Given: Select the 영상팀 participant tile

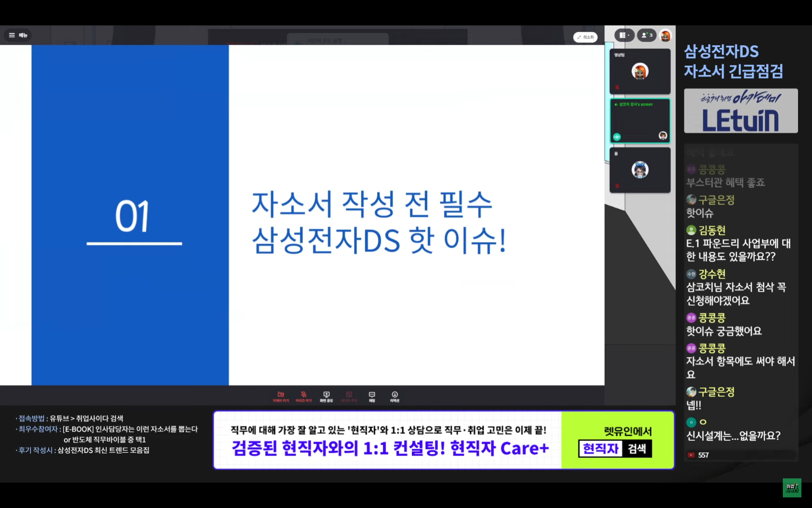Looking at the screenshot, I should click(640, 71).
